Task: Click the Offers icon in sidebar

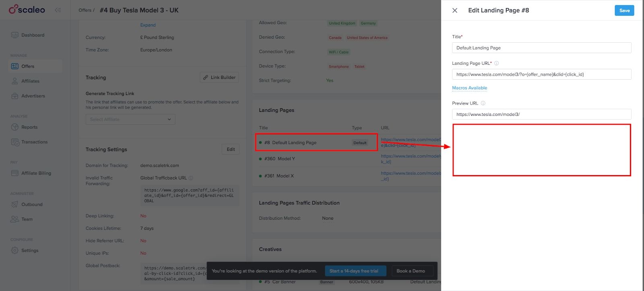Action: pyautogui.click(x=15, y=66)
